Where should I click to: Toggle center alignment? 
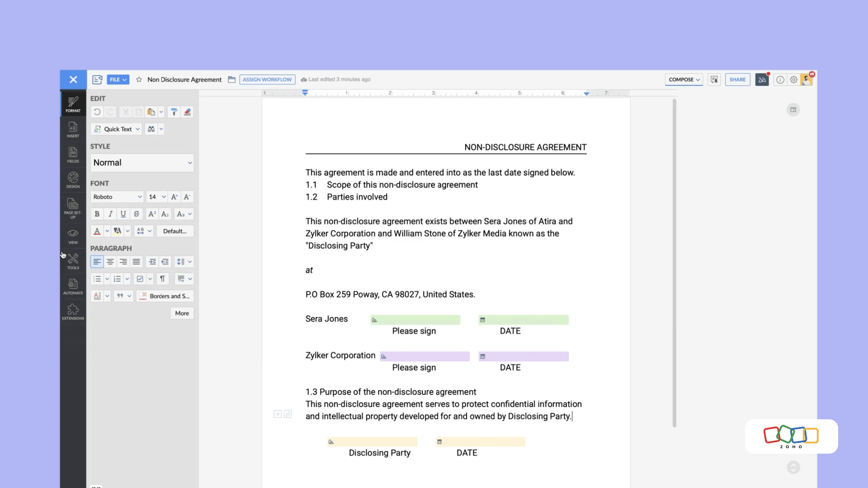pos(110,262)
